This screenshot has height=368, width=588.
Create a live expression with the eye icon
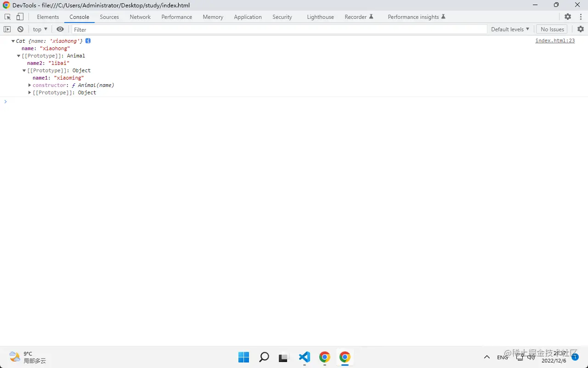pos(60,29)
